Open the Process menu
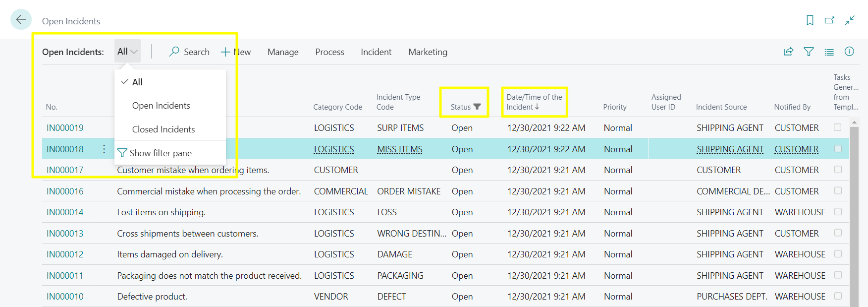 click(x=329, y=52)
